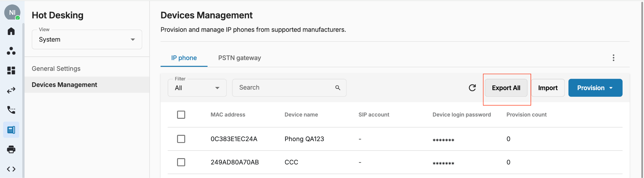Click the bidirectional arrows sidebar icon
Viewport: 644px width, 178px height.
pyautogui.click(x=11, y=90)
